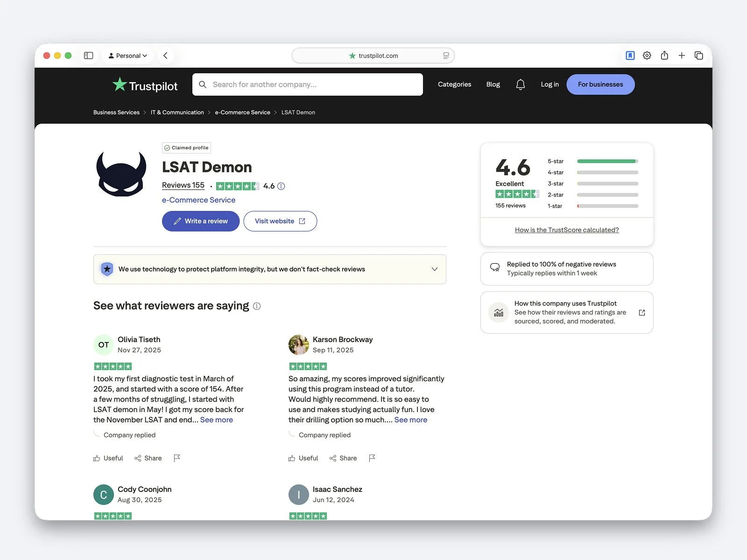Screen dimensions: 747x560
Task: Open Olivia Tiseth reviewer name
Action: tap(139, 340)
